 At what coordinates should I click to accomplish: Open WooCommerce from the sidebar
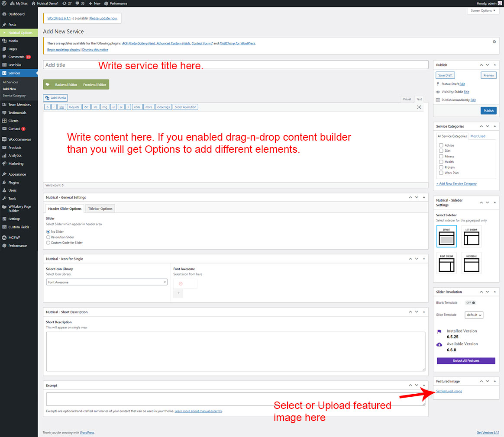pos(19,139)
